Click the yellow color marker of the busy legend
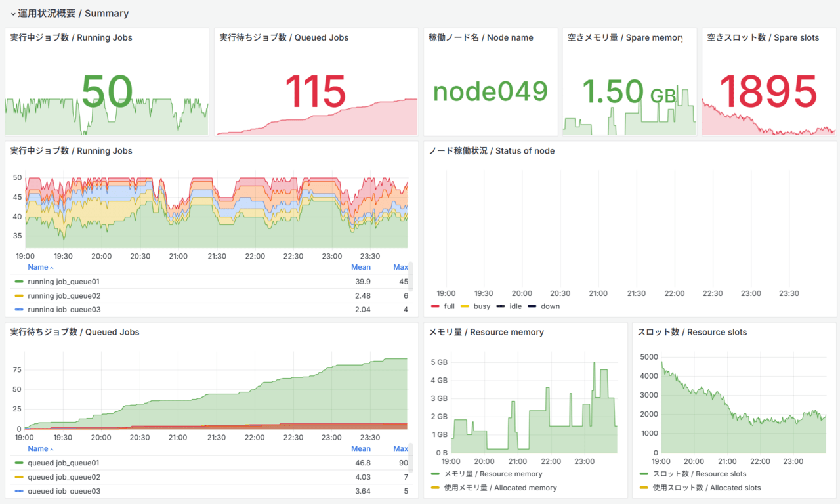This screenshot has width=840, height=504. (x=465, y=306)
